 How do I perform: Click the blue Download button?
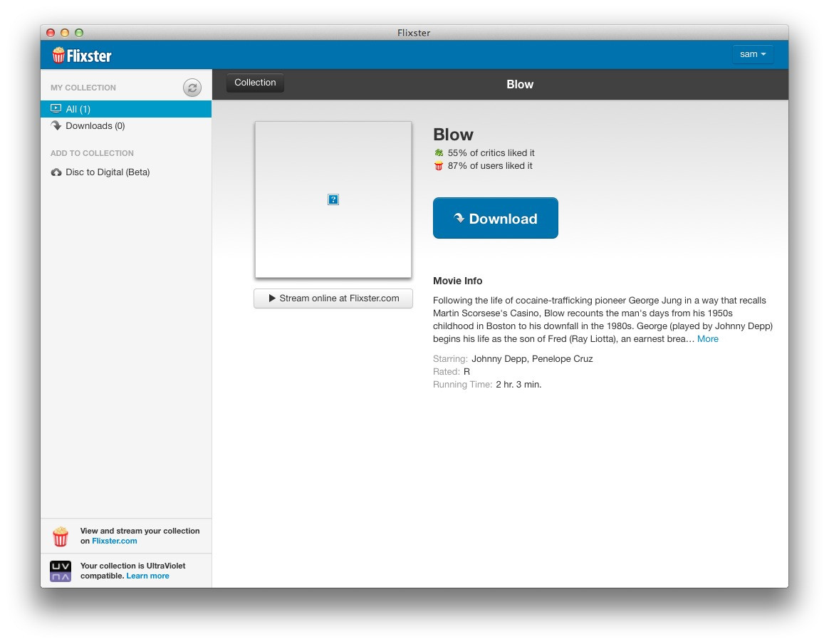pyautogui.click(x=496, y=218)
